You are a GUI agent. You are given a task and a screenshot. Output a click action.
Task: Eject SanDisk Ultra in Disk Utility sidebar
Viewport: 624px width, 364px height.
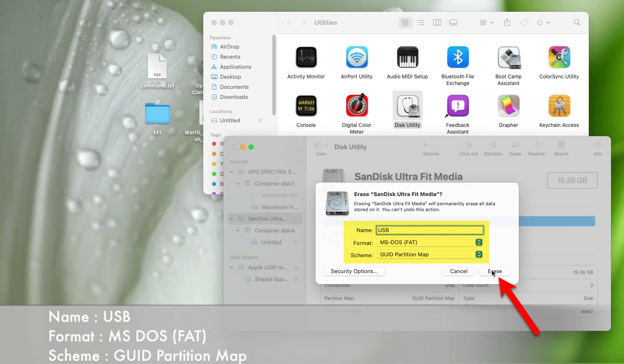296,219
